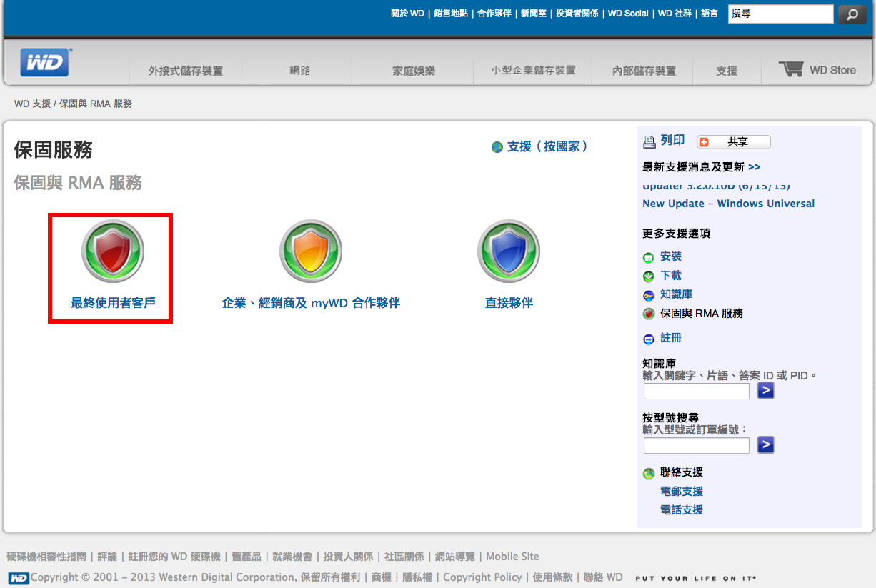Submit the 按型號搜尋 arrow button
The image size is (876, 588).
[765, 445]
